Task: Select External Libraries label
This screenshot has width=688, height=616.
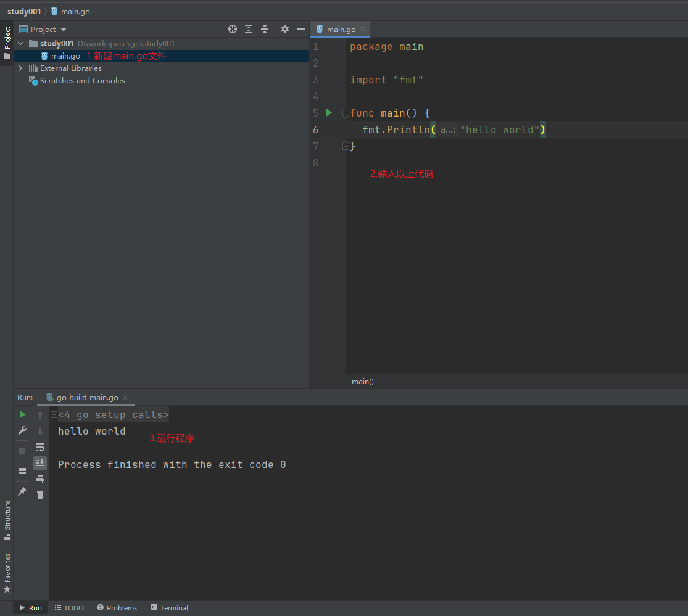Action: coord(70,68)
